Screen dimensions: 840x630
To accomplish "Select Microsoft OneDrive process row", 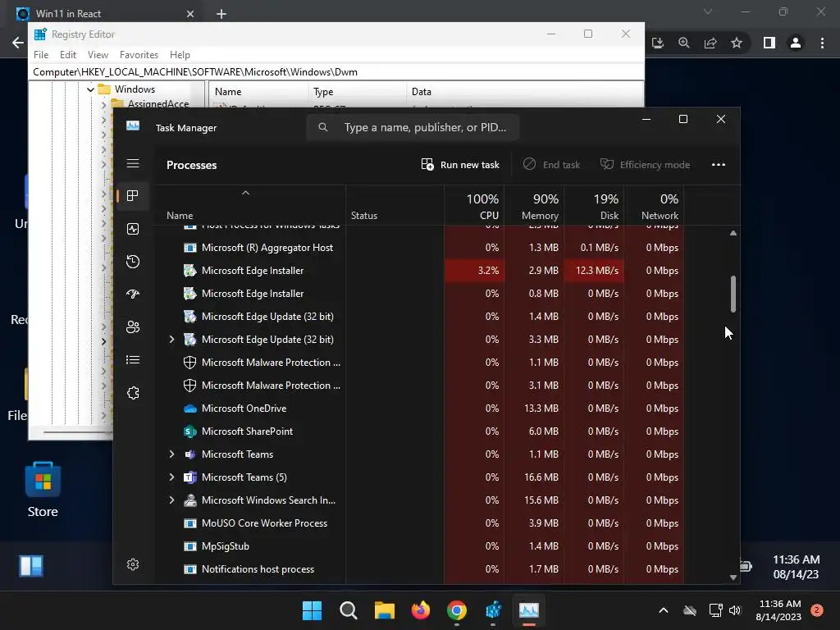I will pos(419,409).
